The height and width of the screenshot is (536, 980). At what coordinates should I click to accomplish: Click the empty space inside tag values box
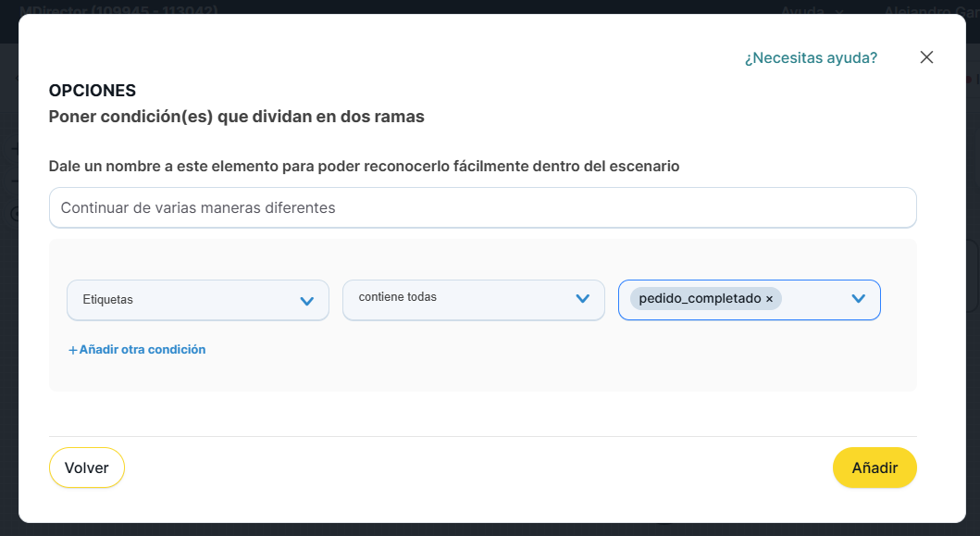click(813, 299)
